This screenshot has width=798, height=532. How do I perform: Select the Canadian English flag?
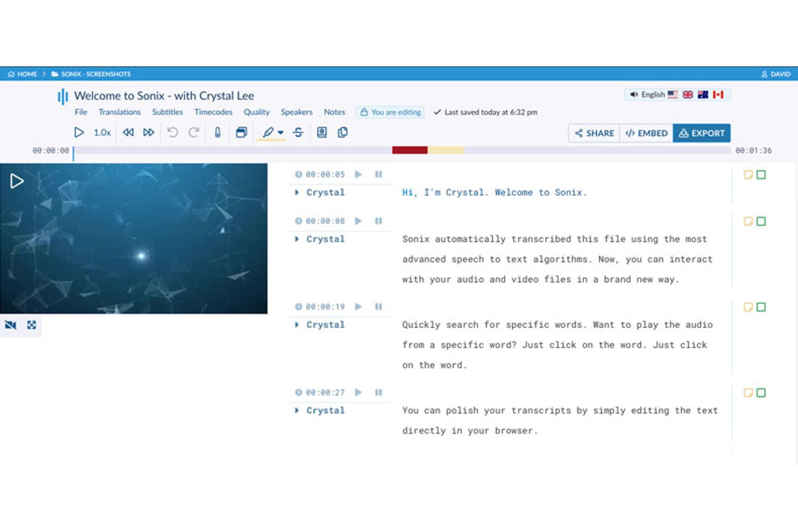(x=718, y=94)
